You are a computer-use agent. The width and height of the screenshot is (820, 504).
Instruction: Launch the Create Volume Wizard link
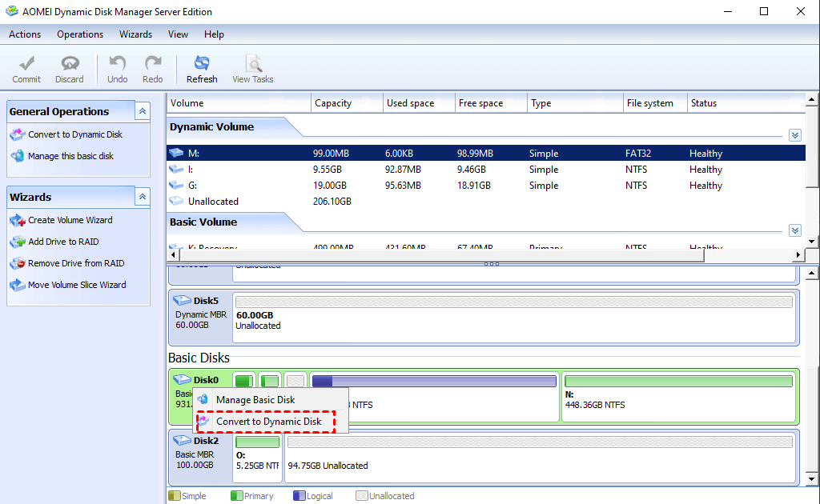[70, 221]
